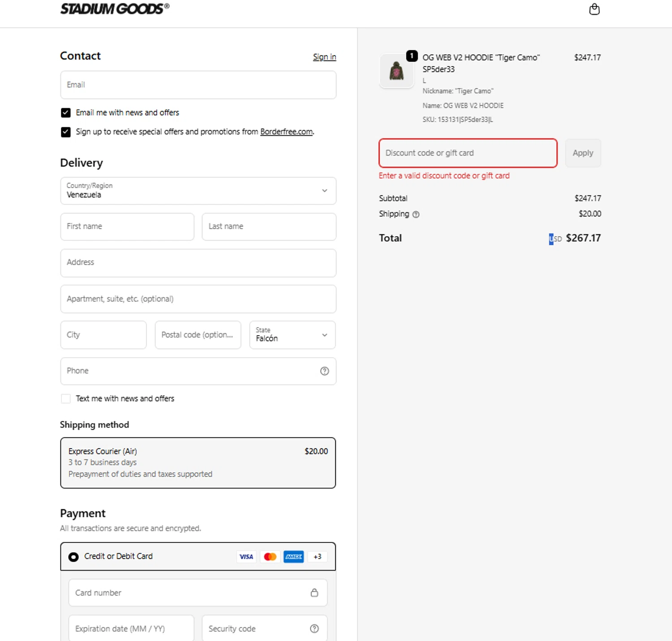Uncheck Email me with news and offers
The height and width of the screenshot is (641, 672).
66,113
